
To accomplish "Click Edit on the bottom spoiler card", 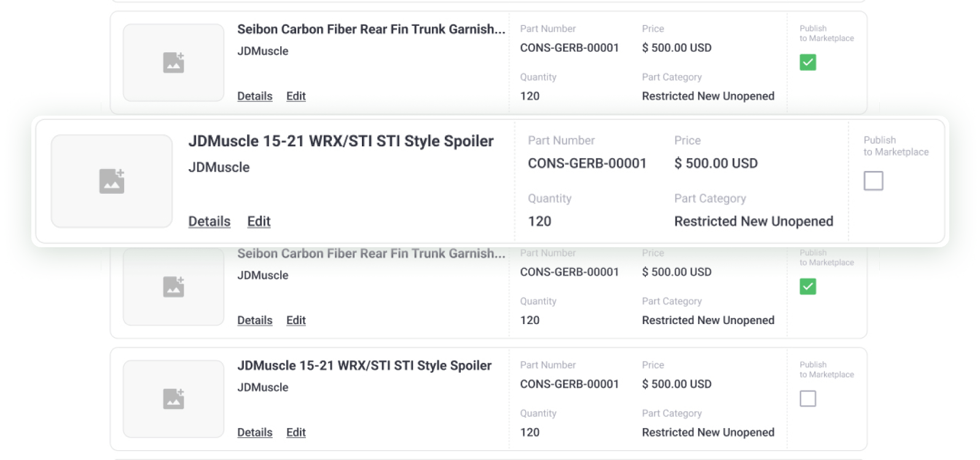I will 296,432.
